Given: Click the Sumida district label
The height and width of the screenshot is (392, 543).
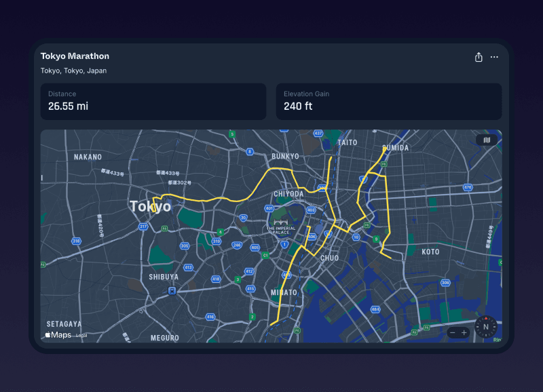Looking at the screenshot, I should 395,148.
